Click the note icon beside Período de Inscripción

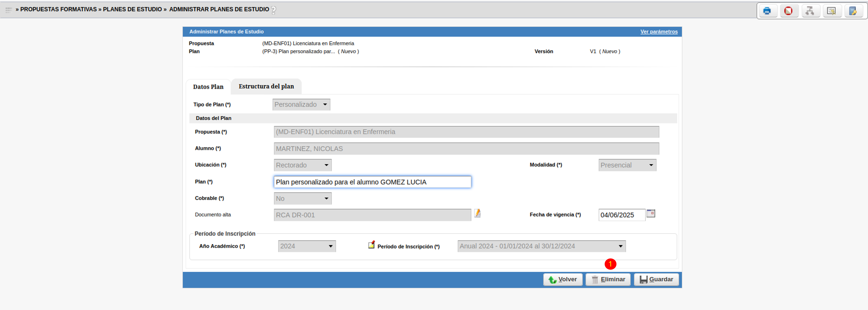371,245
